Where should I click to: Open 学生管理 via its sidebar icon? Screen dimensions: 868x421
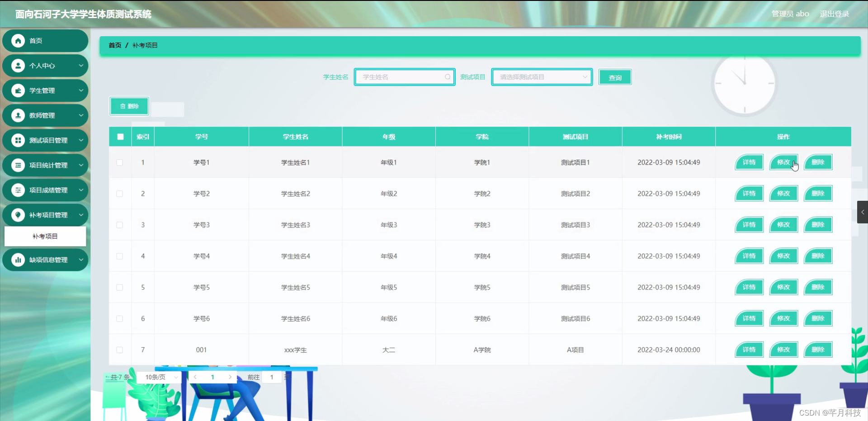[x=18, y=90]
